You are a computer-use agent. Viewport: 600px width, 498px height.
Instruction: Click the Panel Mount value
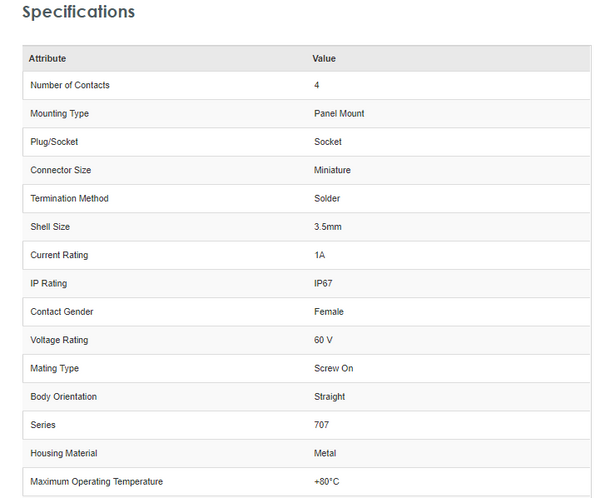pyautogui.click(x=339, y=114)
